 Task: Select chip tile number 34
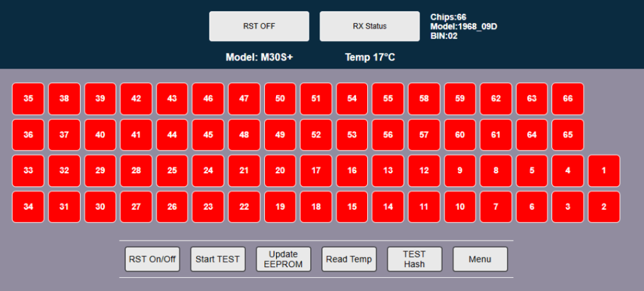pos(28,207)
